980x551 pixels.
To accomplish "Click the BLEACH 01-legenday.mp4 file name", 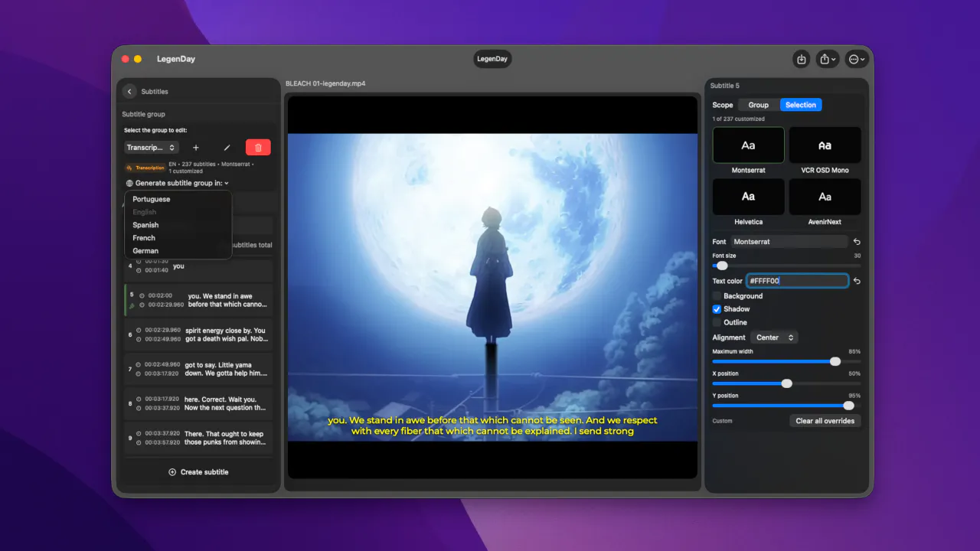I will tap(325, 83).
